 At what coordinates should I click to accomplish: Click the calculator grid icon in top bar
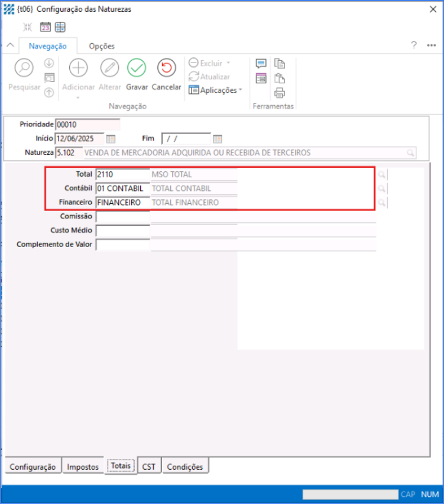coord(60,27)
